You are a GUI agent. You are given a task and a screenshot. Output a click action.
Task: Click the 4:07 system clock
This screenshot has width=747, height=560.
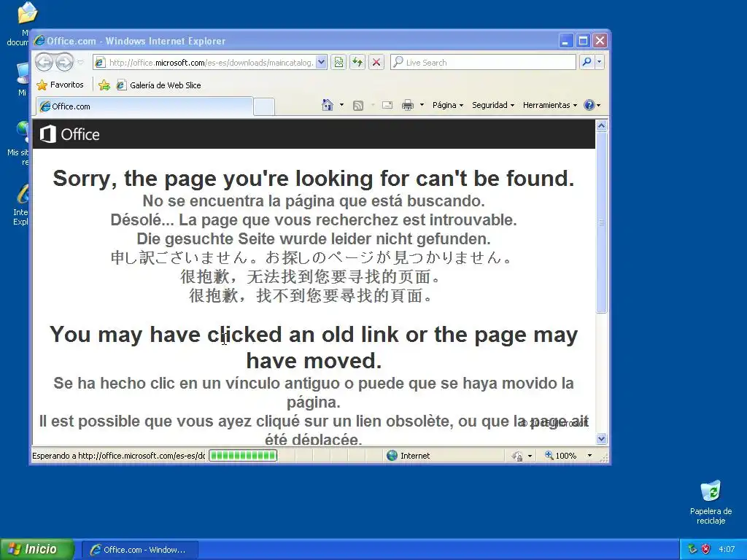pos(727,549)
